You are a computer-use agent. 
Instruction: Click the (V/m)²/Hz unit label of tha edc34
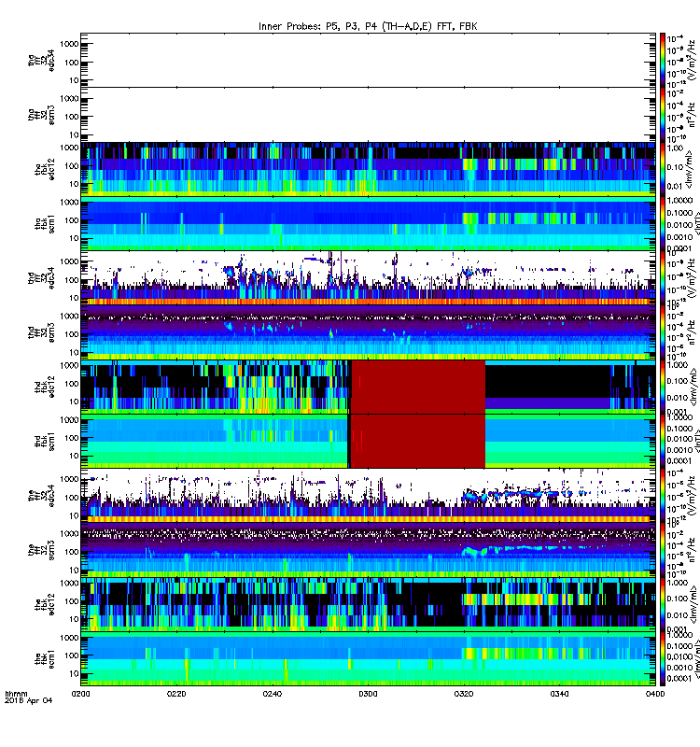693,60
